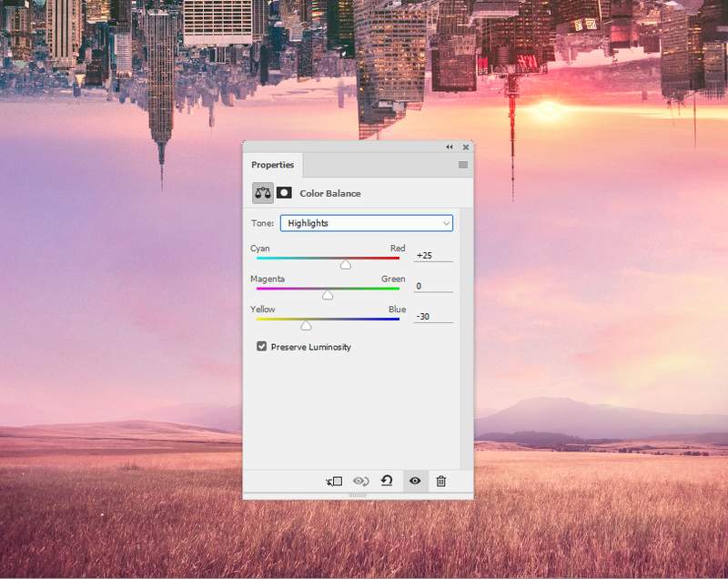Screen dimensions: 728x579
Task: Close the Properties panel
Action: 466,147
